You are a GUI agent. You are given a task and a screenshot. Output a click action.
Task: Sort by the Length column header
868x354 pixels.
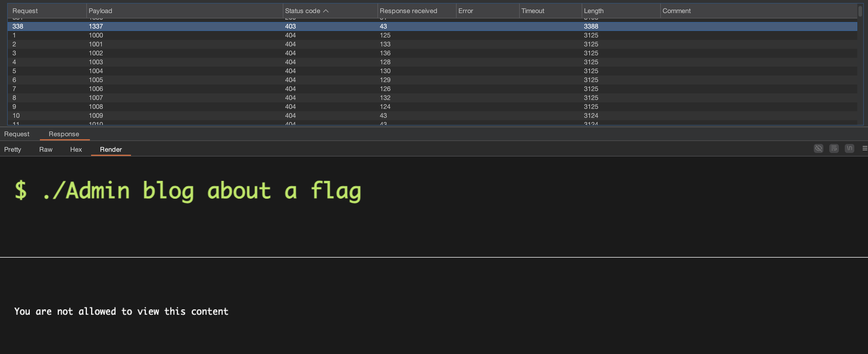pyautogui.click(x=593, y=11)
